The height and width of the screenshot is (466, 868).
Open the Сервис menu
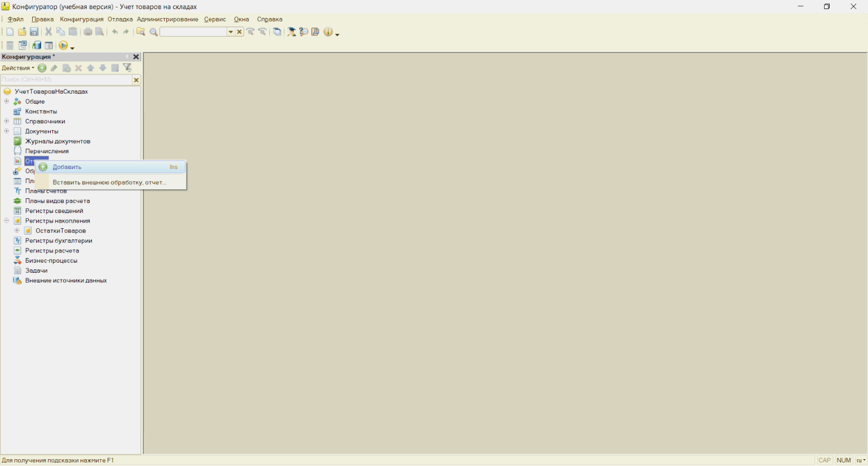215,19
